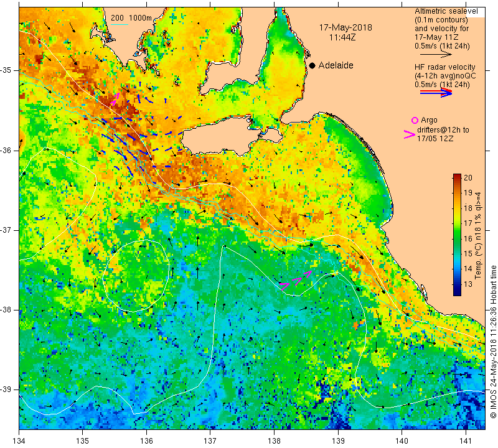498x448 pixels.
Task: Click the IMOS copyright timestamp text
Action: point(493,342)
